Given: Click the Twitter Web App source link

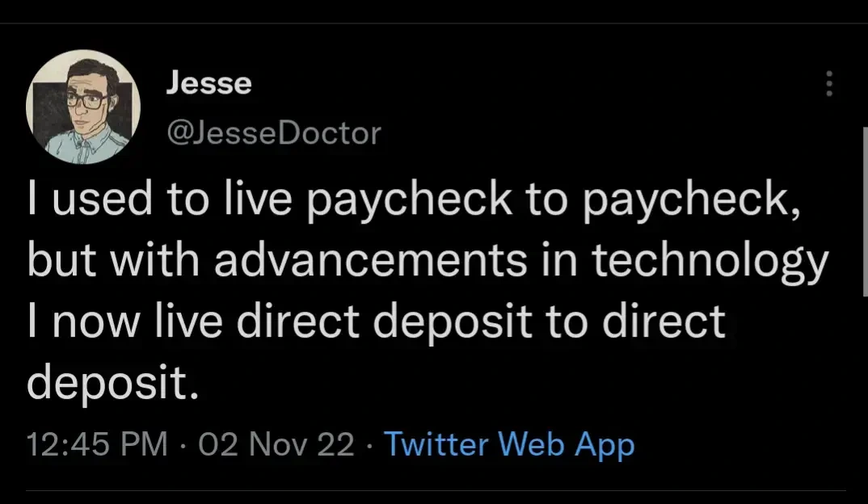Looking at the screenshot, I should [x=509, y=445].
